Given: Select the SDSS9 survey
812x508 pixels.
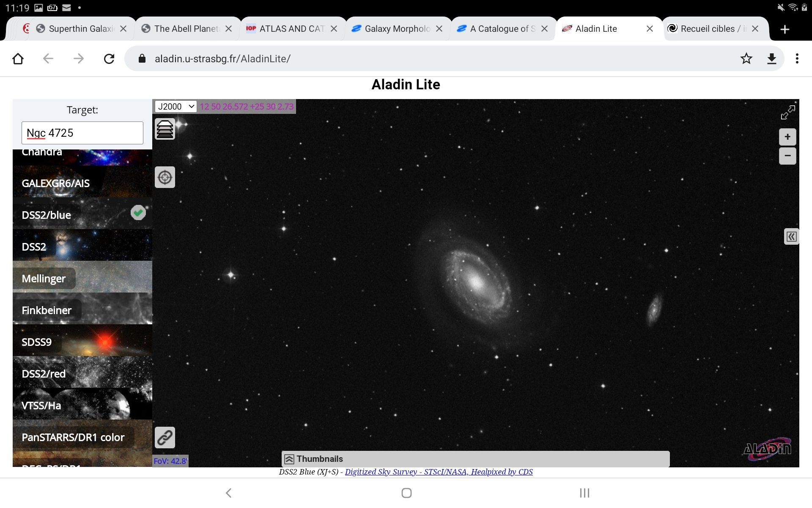Looking at the screenshot, I should point(82,340).
